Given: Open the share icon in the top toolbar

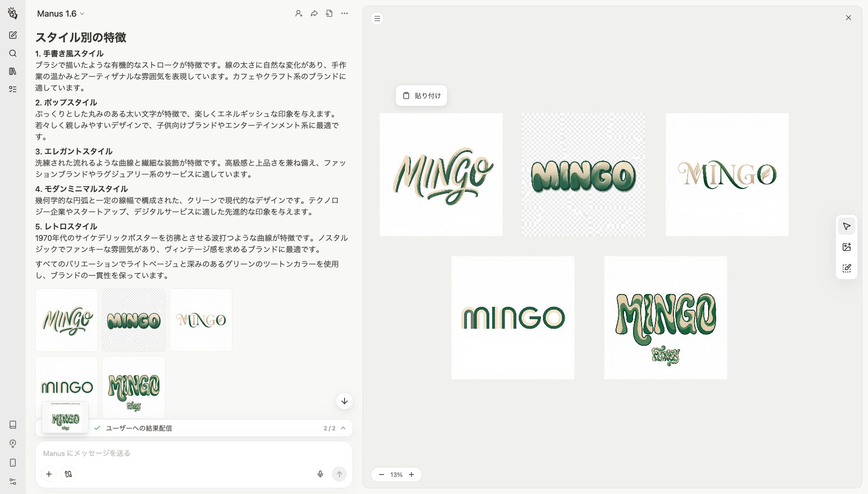Looking at the screenshot, I should pyautogui.click(x=314, y=13).
